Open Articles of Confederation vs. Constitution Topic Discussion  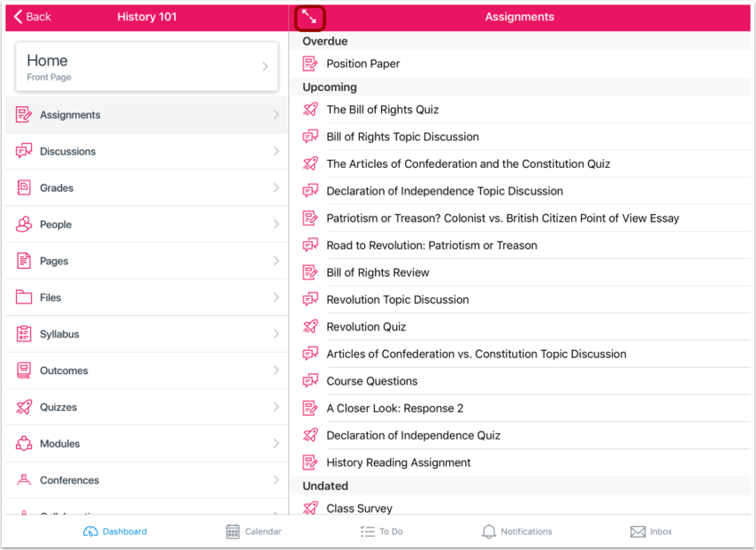[520, 354]
